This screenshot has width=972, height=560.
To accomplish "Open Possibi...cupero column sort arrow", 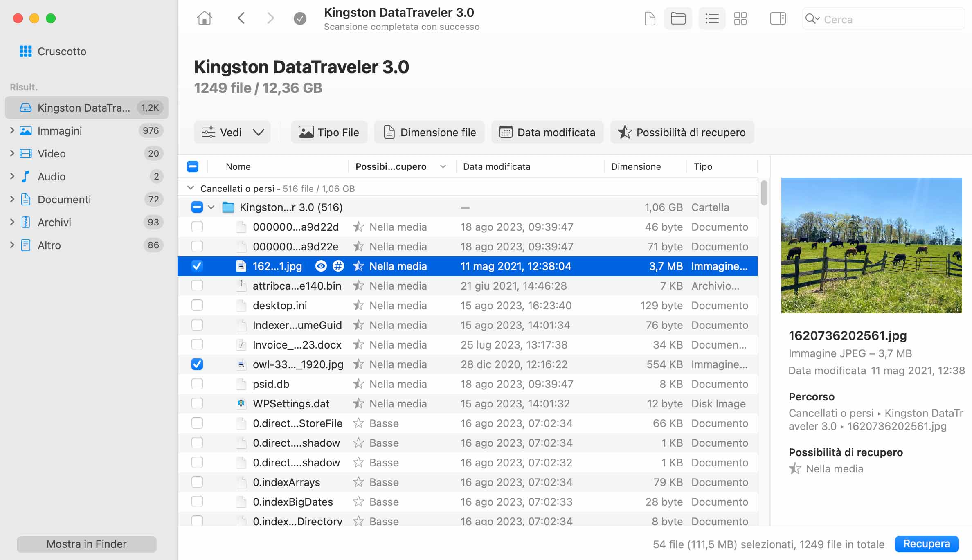I will tap(443, 166).
